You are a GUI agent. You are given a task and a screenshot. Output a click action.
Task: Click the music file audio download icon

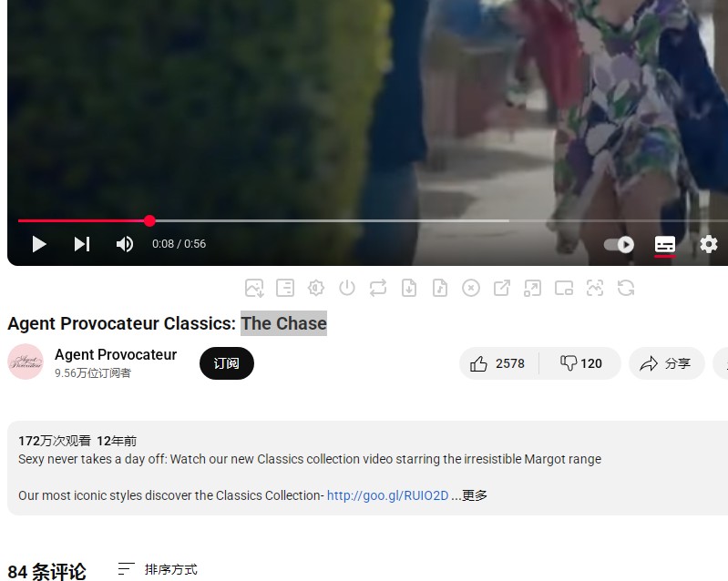coord(440,288)
